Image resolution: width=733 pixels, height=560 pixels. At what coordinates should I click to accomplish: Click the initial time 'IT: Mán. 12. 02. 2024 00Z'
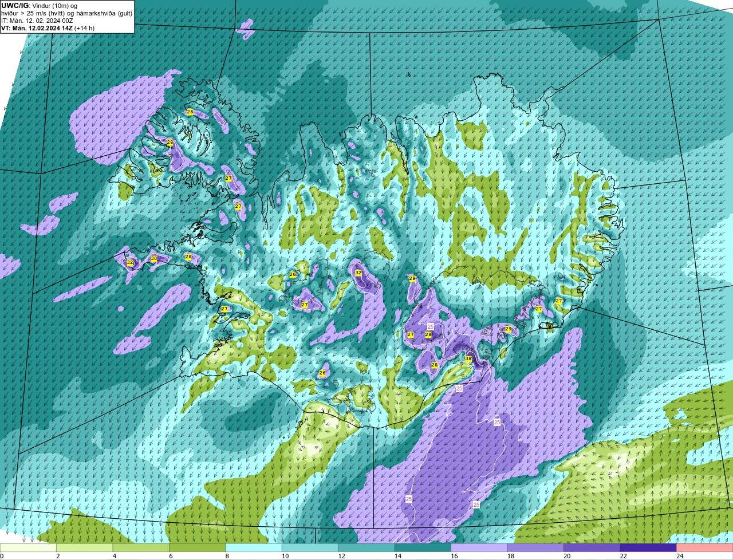[37, 20]
